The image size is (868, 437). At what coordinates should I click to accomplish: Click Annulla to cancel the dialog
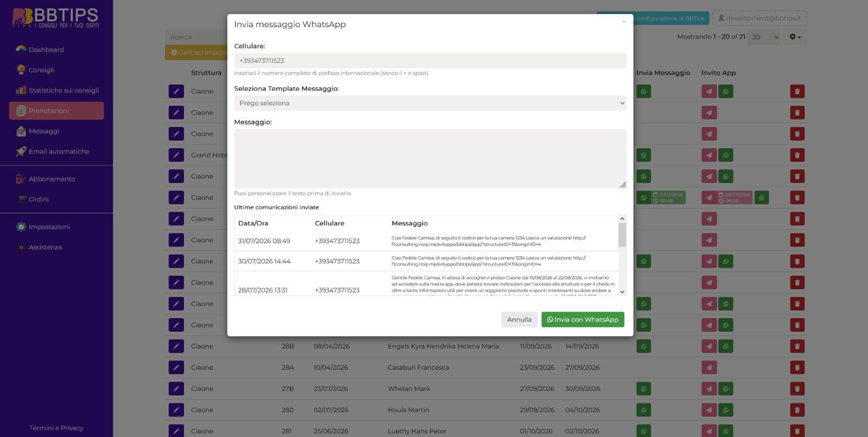tap(519, 320)
